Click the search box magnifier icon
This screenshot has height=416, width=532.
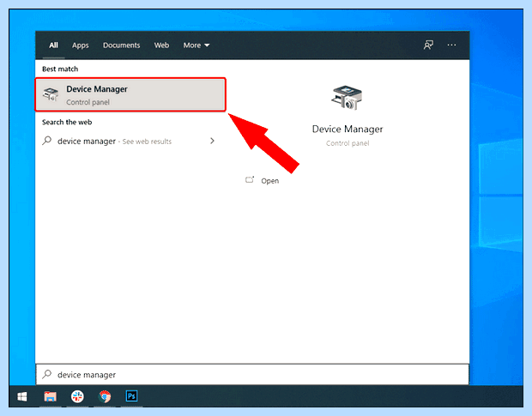coord(47,374)
